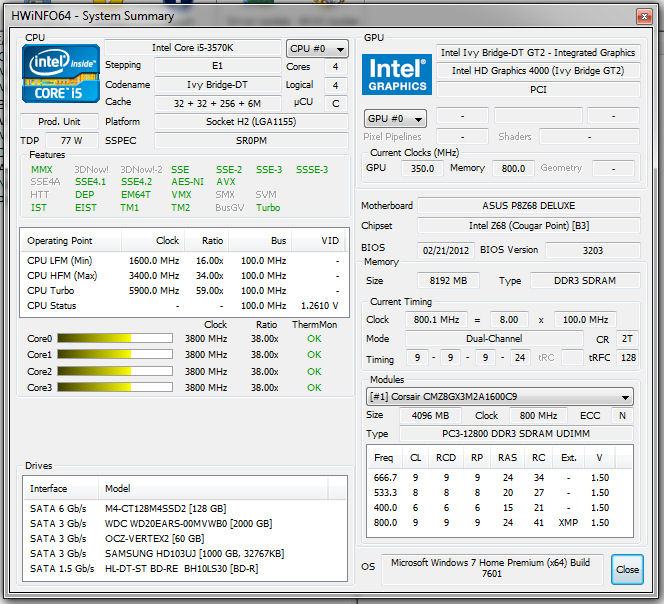Viewport: 664px width, 604px height.
Task: Click the PCI bus field
Action: click(x=538, y=89)
